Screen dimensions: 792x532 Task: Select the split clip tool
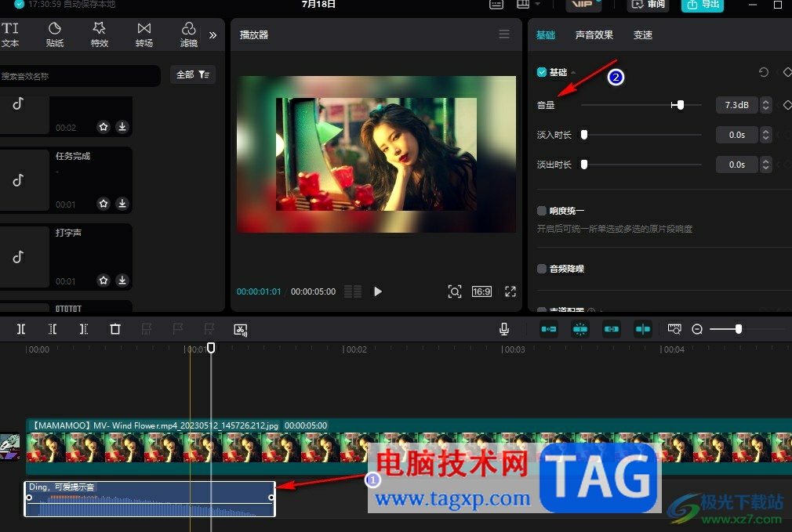[21, 329]
